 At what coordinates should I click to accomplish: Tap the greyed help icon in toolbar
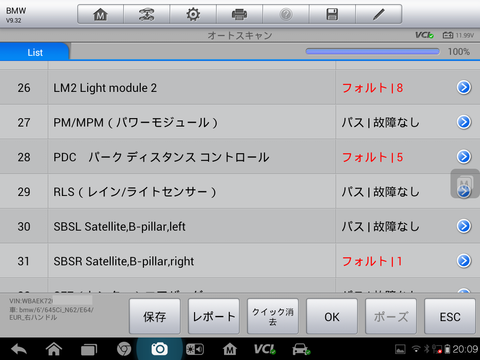pos(286,14)
